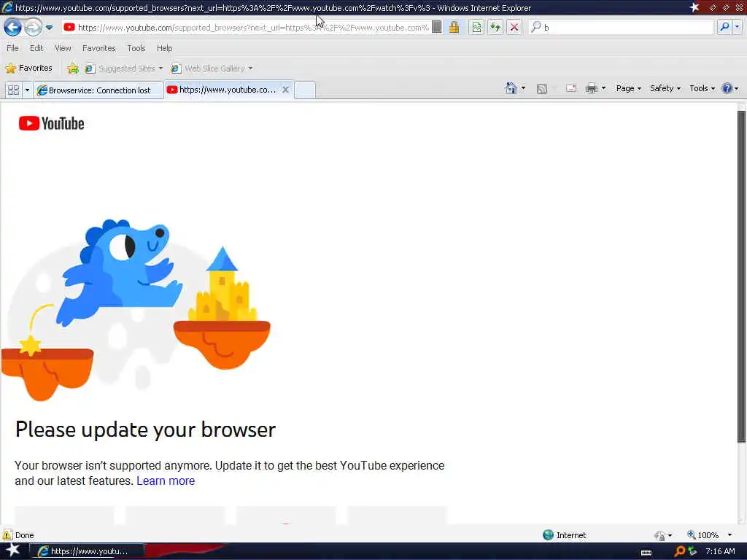Click the Read Mail envelope icon
Viewport: 747px width, 560px height.
tap(571, 88)
